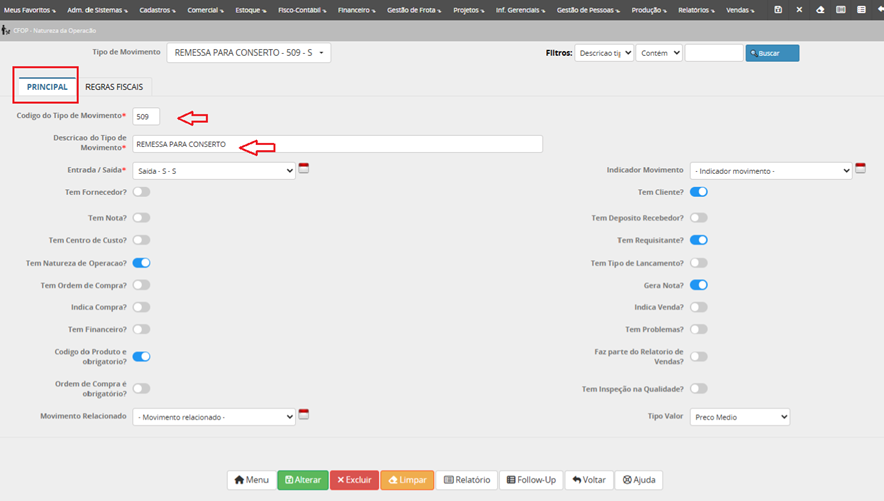Disable the Tem Cliente toggle
Viewport: 884px width, 501px height.
click(698, 192)
